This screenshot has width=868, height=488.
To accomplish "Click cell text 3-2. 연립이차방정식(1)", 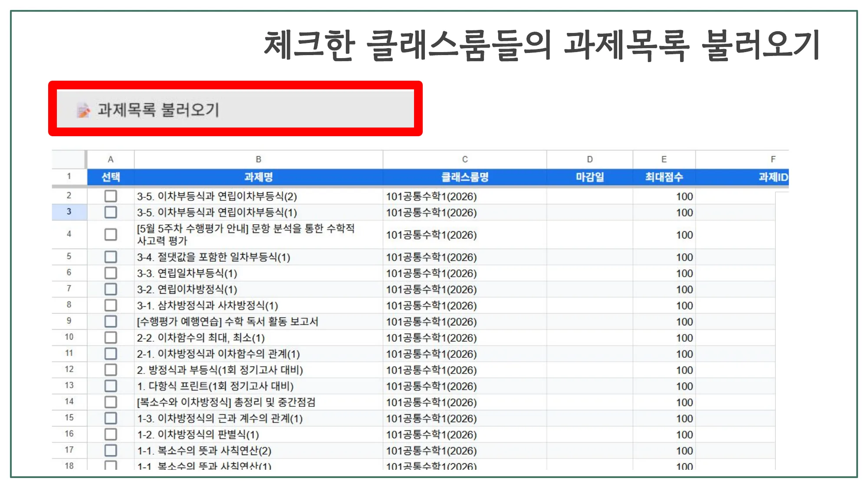I will pyautogui.click(x=187, y=289).
